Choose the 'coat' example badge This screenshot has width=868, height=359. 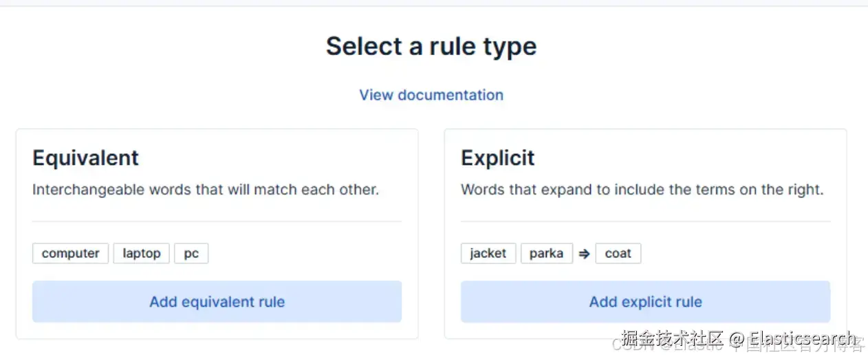point(618,253)
